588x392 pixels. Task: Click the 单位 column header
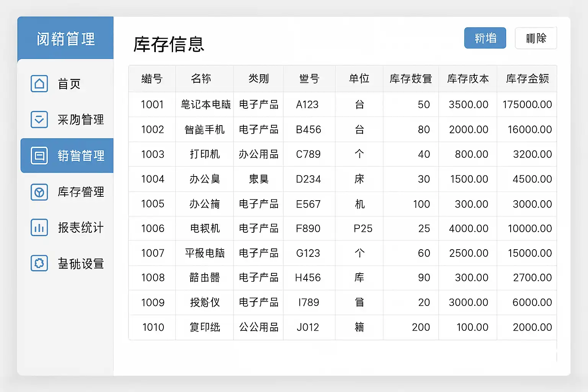coord(359,78)
